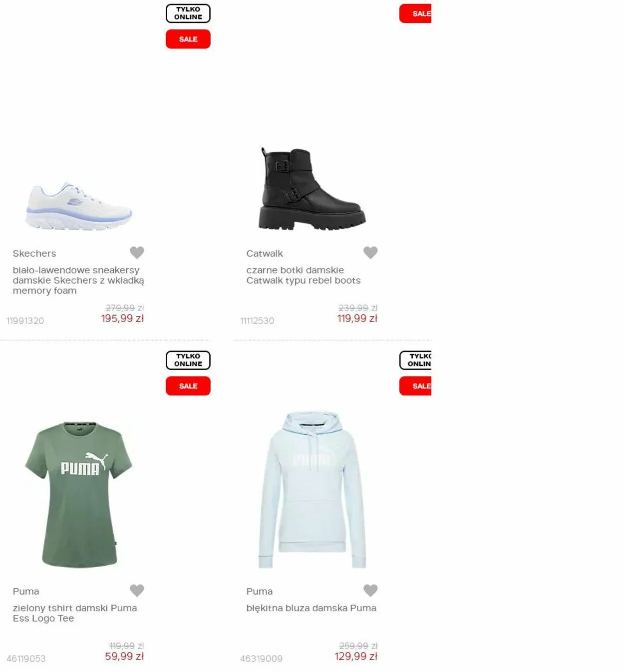Click the Skechers brand name

(x=34, y=254)
